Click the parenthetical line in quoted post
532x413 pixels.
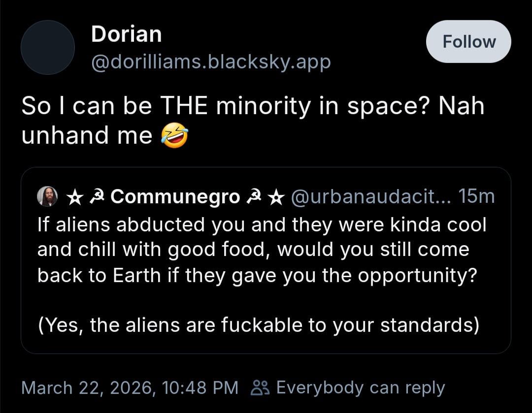[258, 325]
